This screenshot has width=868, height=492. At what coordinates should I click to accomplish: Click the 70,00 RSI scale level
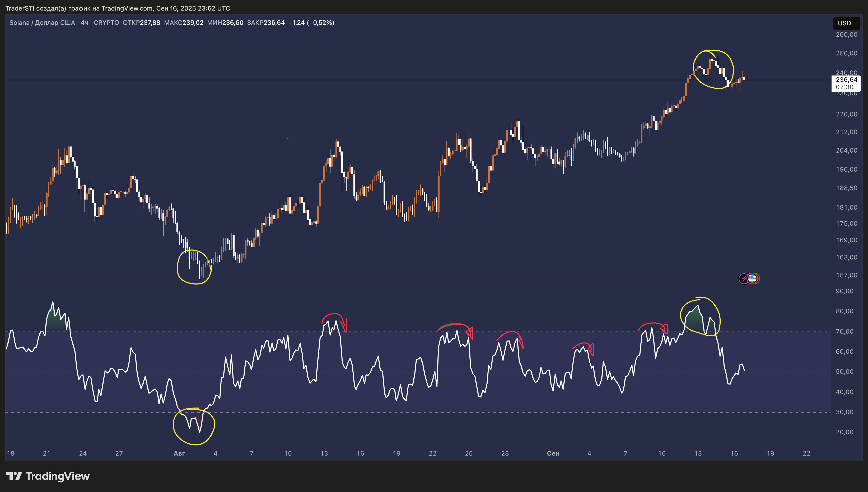pyautogui.click(x=844, y=332)
